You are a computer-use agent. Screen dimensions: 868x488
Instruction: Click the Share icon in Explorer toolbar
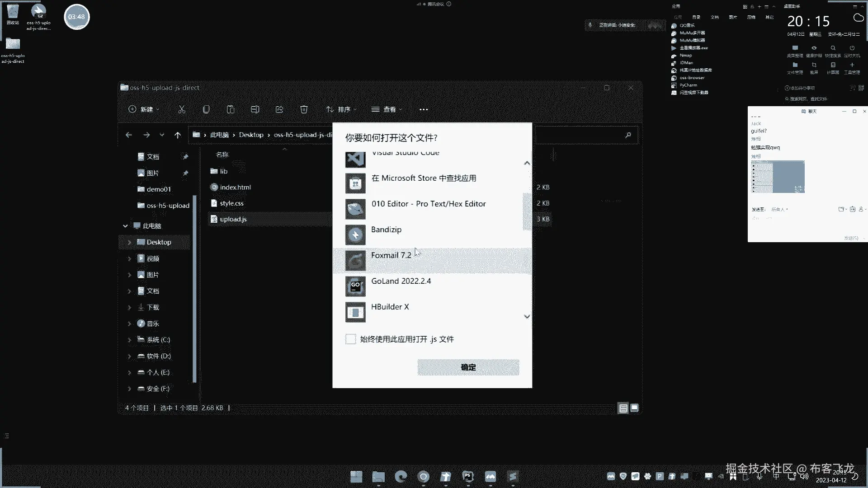[279, 109]
